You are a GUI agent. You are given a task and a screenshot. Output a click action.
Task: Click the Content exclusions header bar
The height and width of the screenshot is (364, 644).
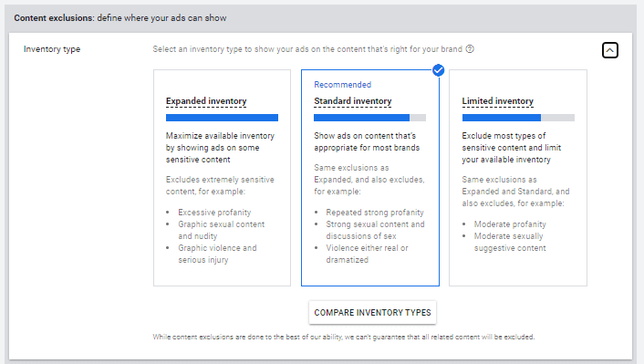coord(320,18)
